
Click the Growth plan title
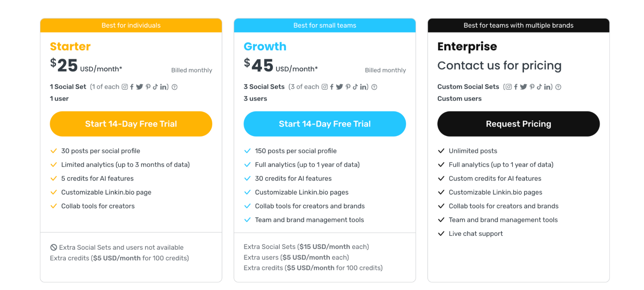pos(265,46)
